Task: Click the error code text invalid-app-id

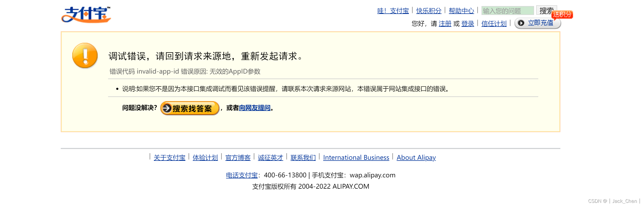Action: point(158,71)
